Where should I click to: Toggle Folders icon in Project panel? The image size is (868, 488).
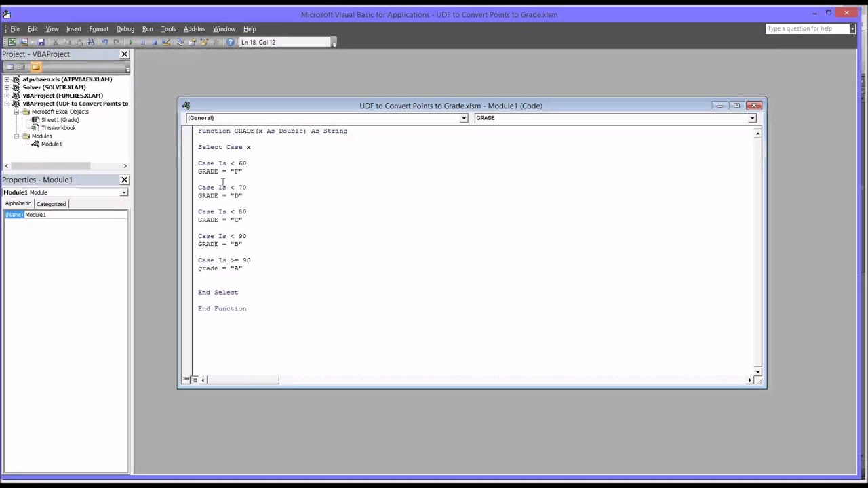click(35, 66)
